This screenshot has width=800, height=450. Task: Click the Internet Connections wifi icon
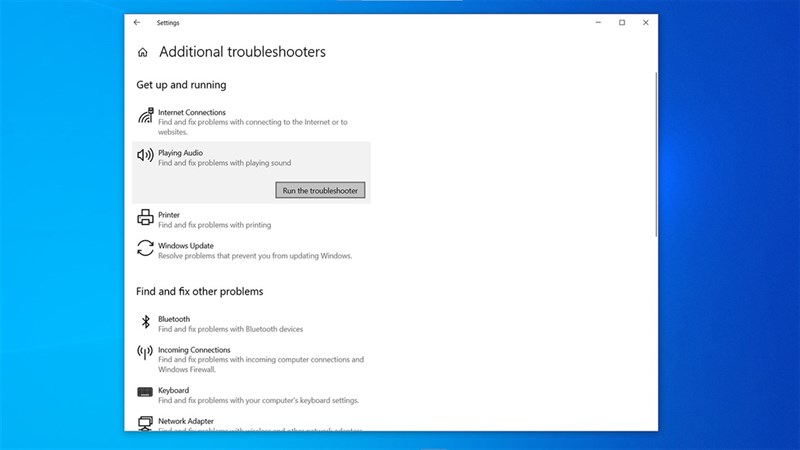(x=145, y=116)
